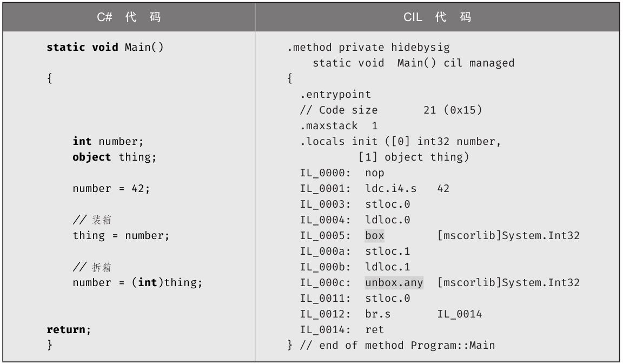Click the "CIL 代码" column header
Image resolution: width=623 pixels, height=364 pixels.
tap(438, 17)
